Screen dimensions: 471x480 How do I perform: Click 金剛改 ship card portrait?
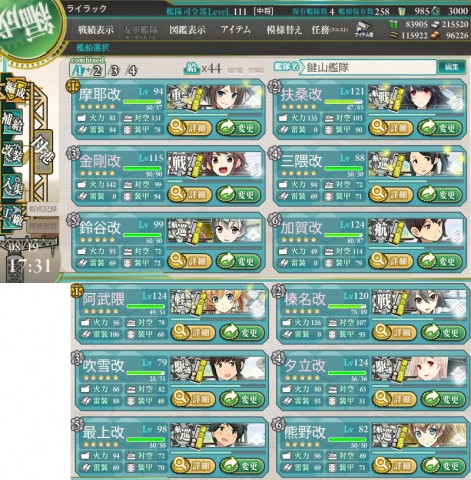point(215,164)
